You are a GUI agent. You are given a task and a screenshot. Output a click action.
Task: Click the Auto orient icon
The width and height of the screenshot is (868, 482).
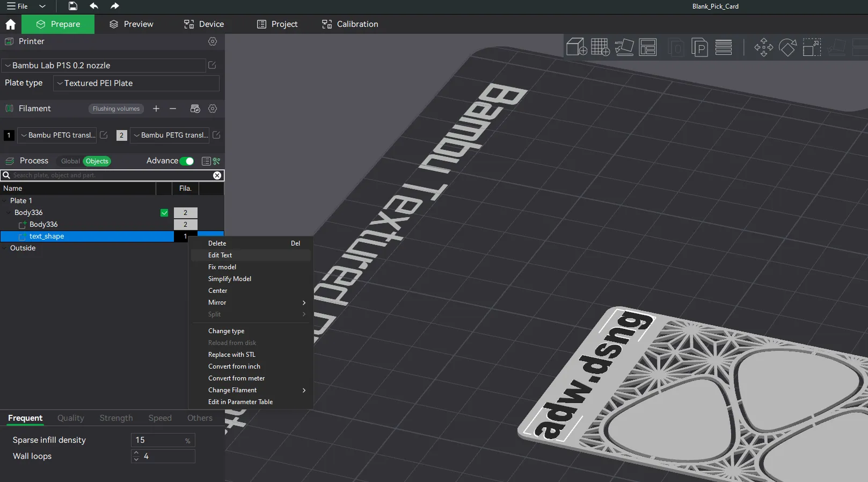pyautogui.click(x=624, y=47)
